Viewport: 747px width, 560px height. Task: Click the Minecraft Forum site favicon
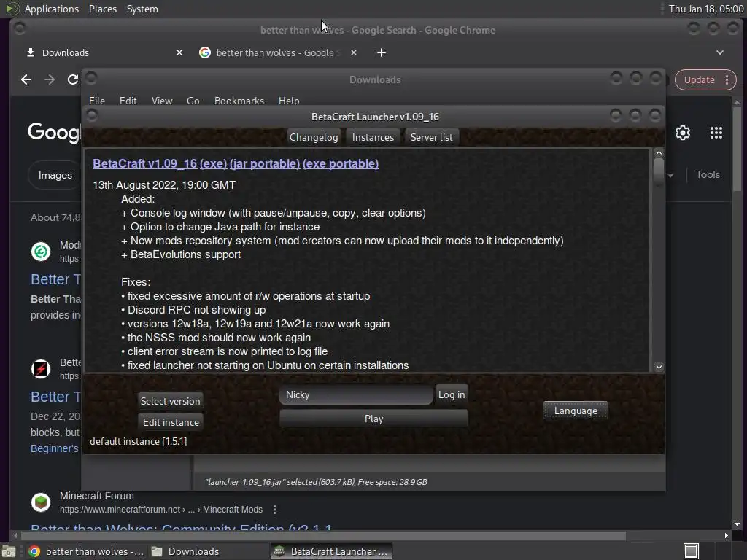pyautogui.click(x=41, y=502)
